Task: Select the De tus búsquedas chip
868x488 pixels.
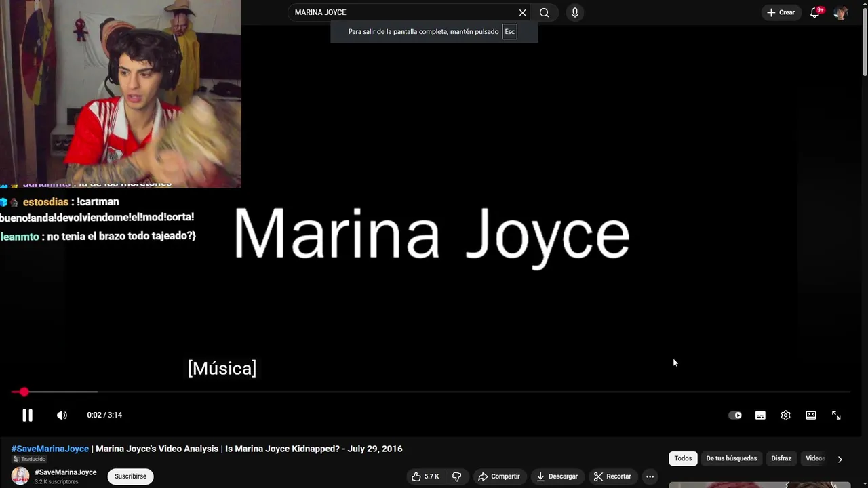Action: [x=731, y=458]
